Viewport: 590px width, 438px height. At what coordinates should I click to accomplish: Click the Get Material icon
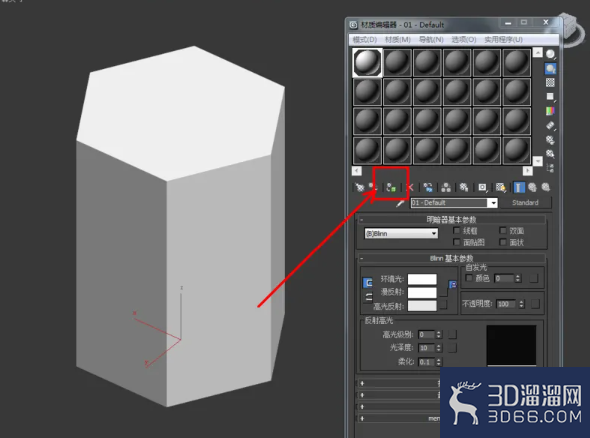pos(359,187)
